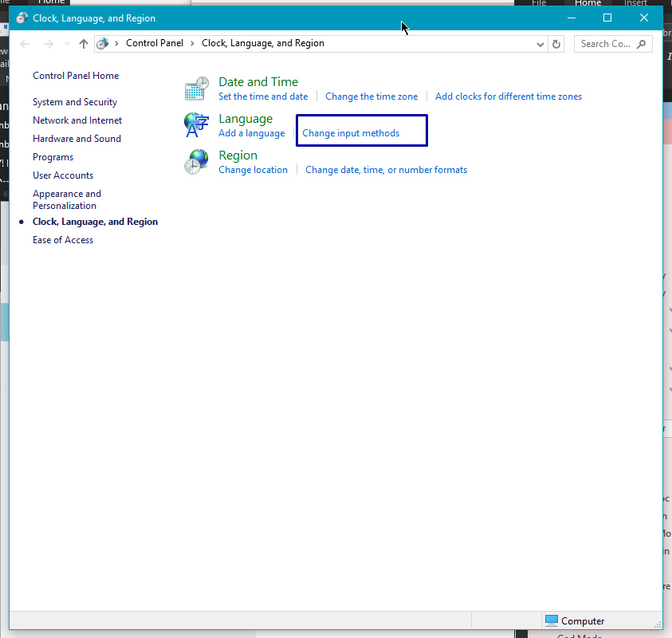This screenshot has width=672, height=638.
Task: Select Hardware and Sound in sidebar
Action: click(x=77, y=139)
